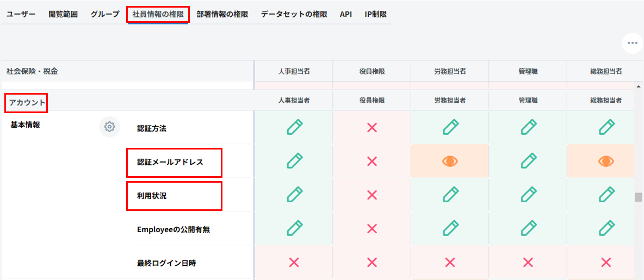Collapse the アカウント section header

pos(27,102)
